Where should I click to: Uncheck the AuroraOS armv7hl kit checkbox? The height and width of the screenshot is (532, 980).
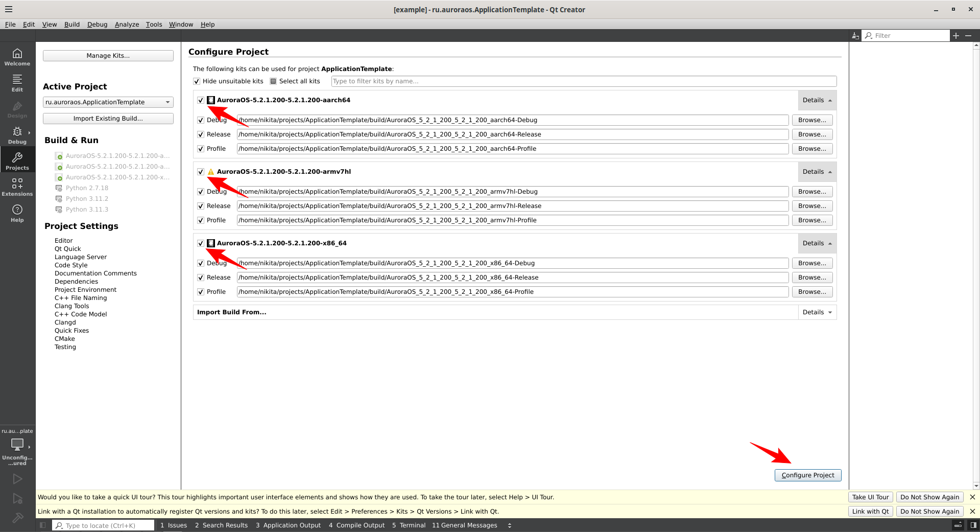pos(201,172)
